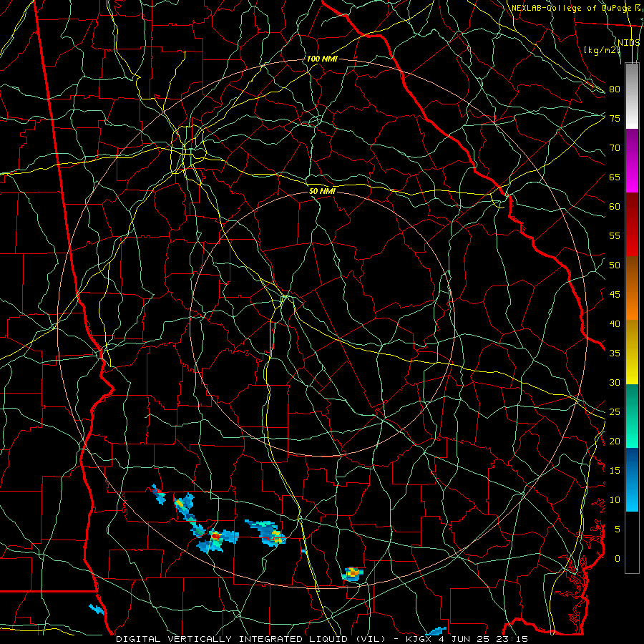Image resolution: width=644 pixels, height=644 pixels.
Task: Click the legend value 60
Action: [x=615, y=207]
